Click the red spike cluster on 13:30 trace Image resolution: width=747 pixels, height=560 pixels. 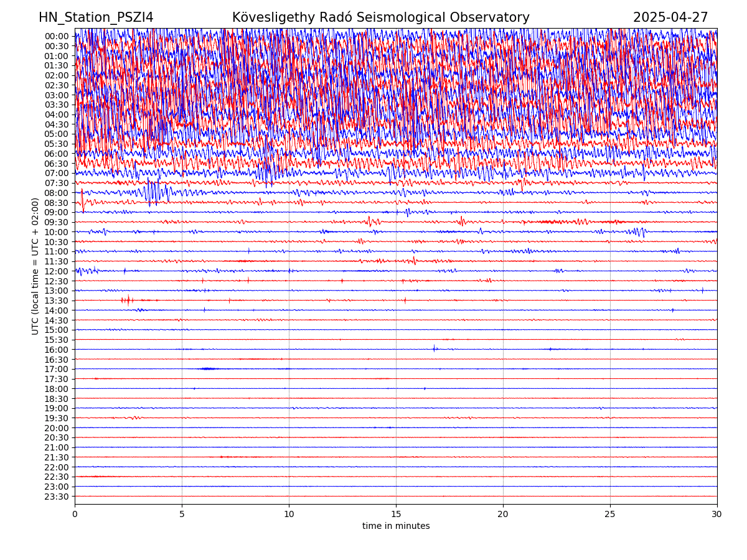(128, 300)
